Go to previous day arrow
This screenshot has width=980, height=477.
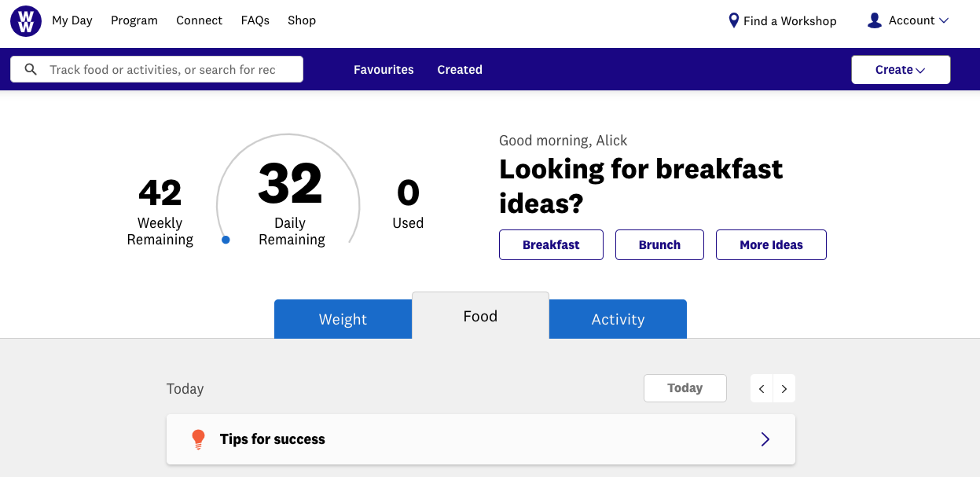[x=762, y=388]
